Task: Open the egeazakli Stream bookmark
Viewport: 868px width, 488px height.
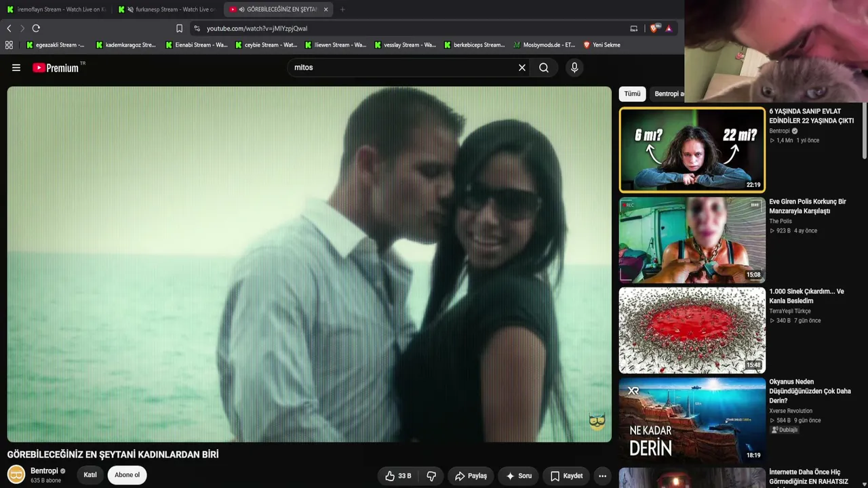Action: tap(55, 45)
